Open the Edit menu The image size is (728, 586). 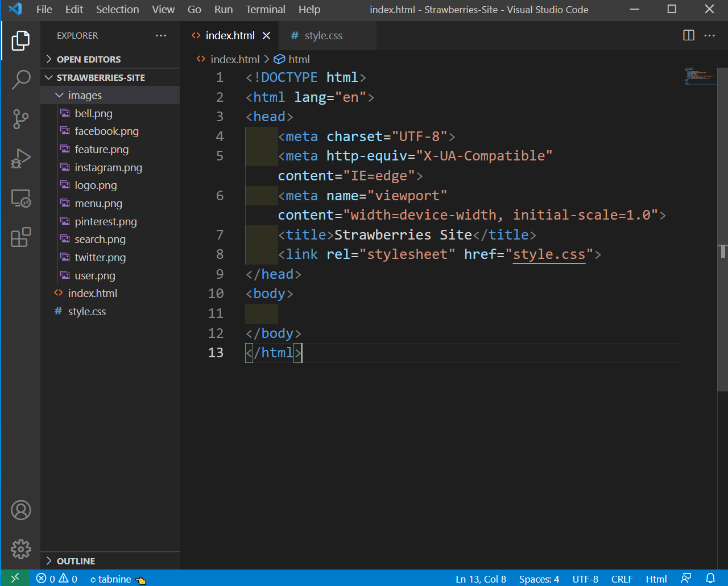[74, 9]
